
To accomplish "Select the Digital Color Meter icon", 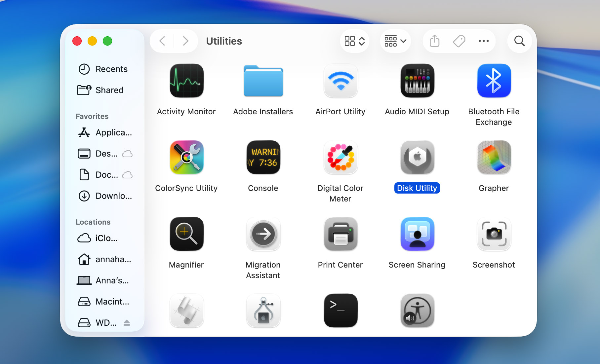I will point(340,157).
